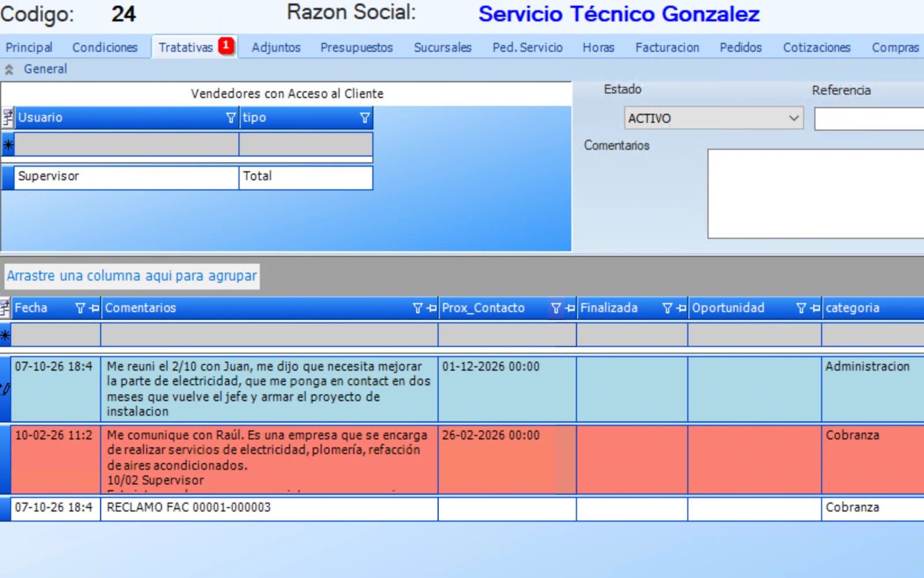Open the Ped. Servicio tab
The image size is (924, 578).
(x=527, y=47)
